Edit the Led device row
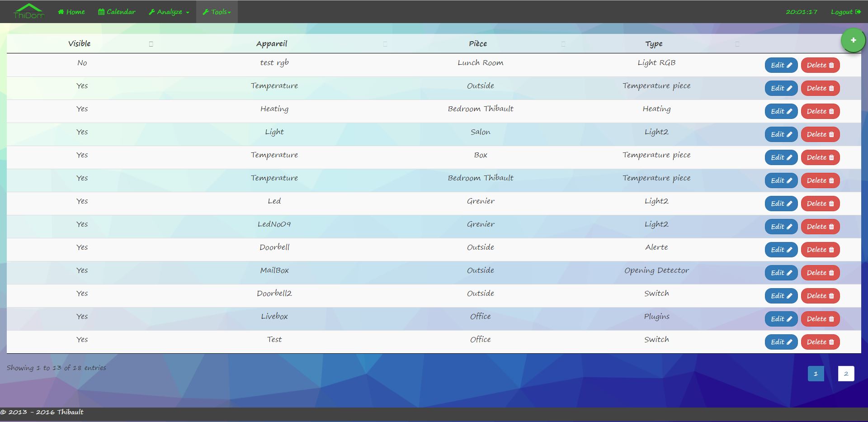868x422 pixels. click(781, 204)
